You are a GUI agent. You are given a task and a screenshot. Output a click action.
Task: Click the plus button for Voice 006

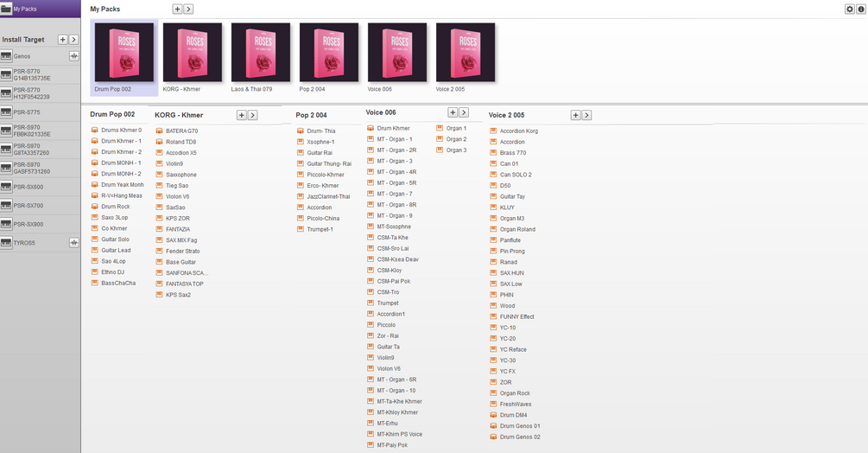coord(453,112)
